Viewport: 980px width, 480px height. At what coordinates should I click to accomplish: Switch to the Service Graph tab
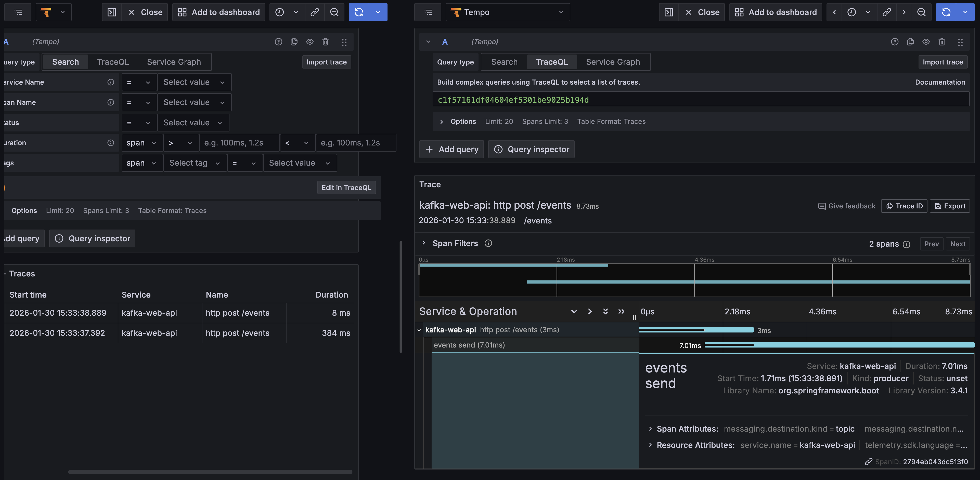click(x=612, y=62)
